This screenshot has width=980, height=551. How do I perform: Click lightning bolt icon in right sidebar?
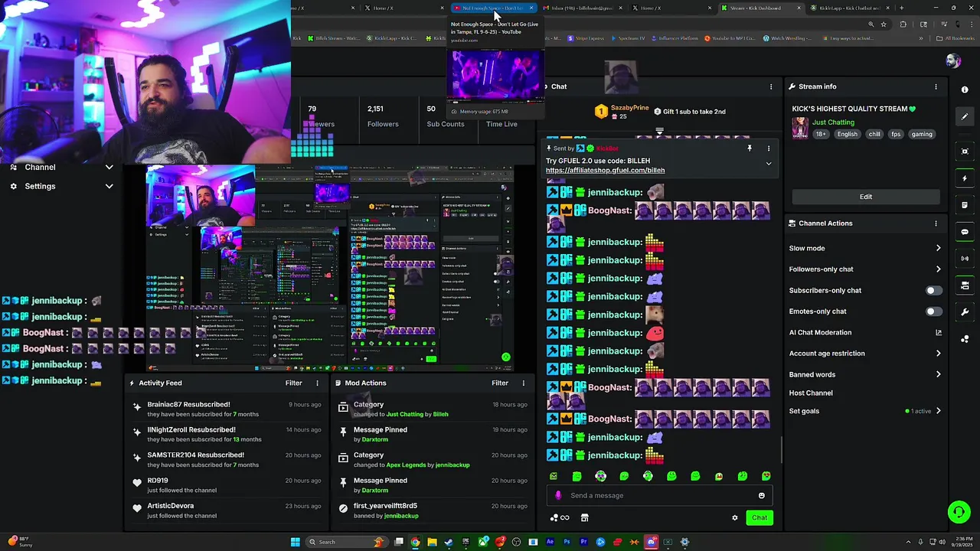[965, 178]
